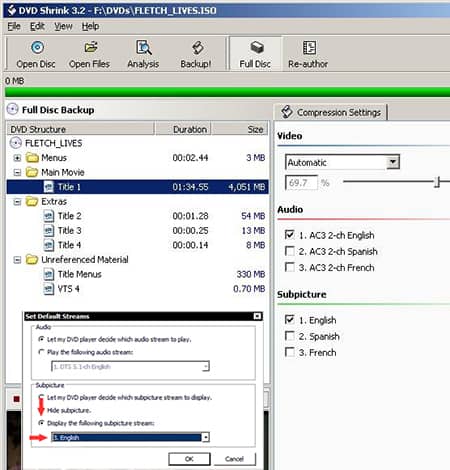The image size is (450, 470).
Task: Click the Open Disc toolbar icon
Action: coord(37,47)
